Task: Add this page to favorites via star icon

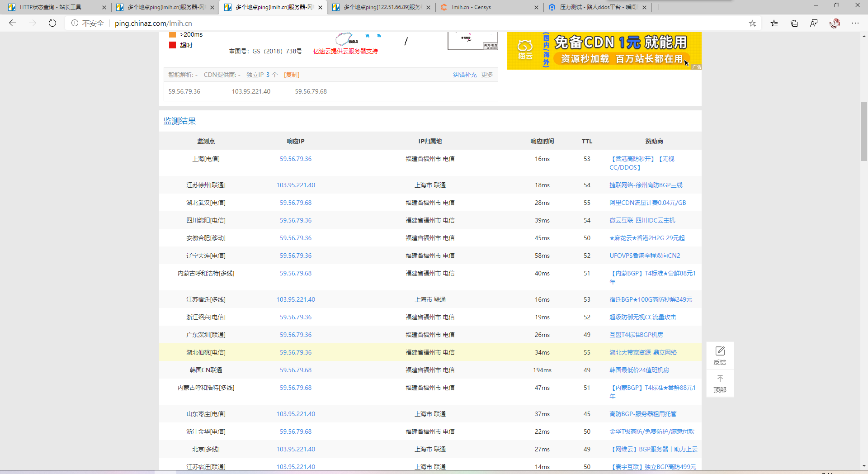Action: 752,23
